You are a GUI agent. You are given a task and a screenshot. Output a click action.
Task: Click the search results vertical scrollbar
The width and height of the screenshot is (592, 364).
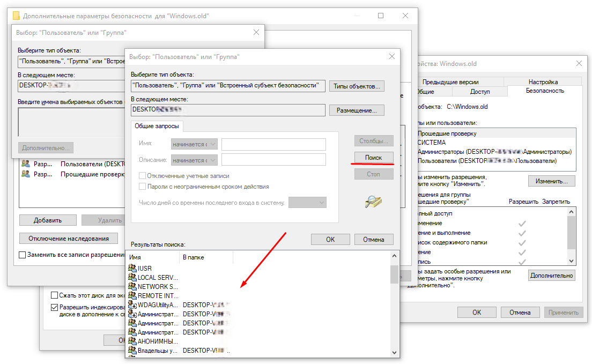point(394,304)
